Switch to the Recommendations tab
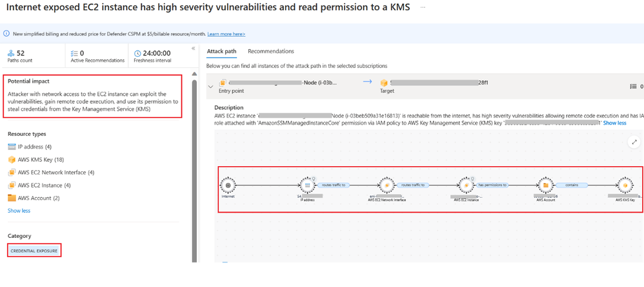This screenshot has height=287, width=644. [x=270, y=51]
